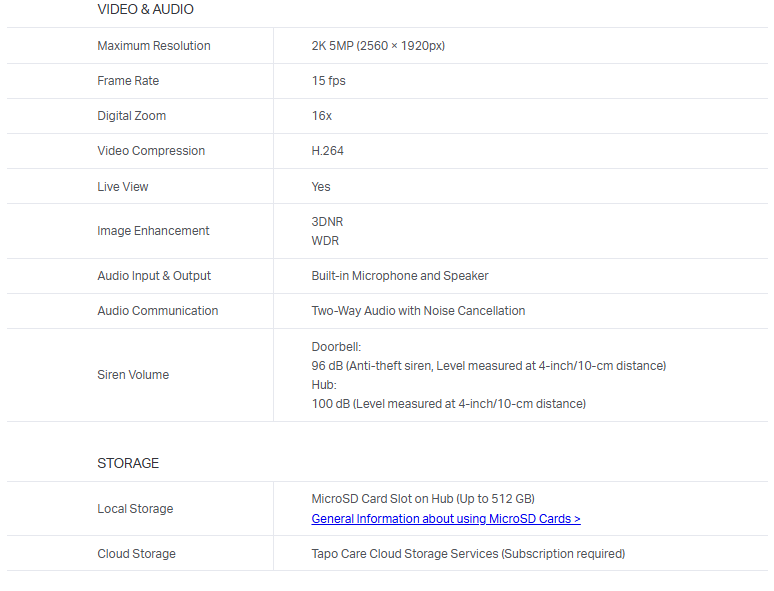Click the 16x zoom value
Screen dimensions: 774x591
click(x=321, y=116)
